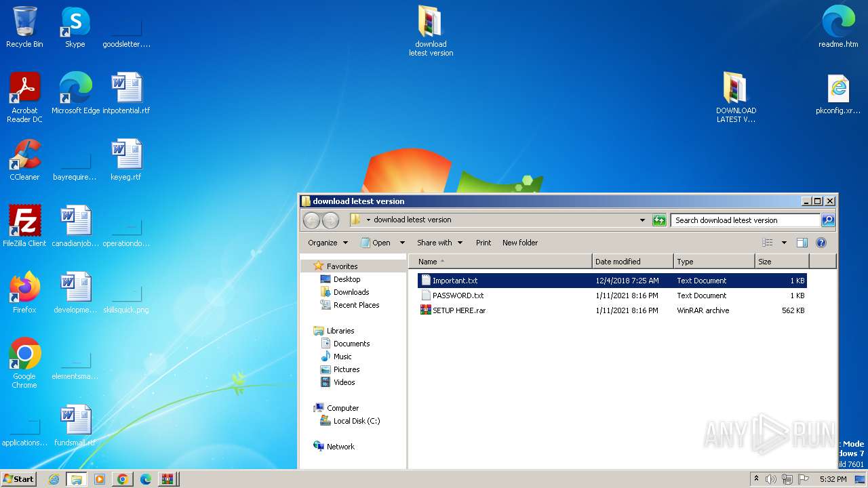Sort by Date modified column
Viewport: 868px width, 488px height.
point(633,262)
